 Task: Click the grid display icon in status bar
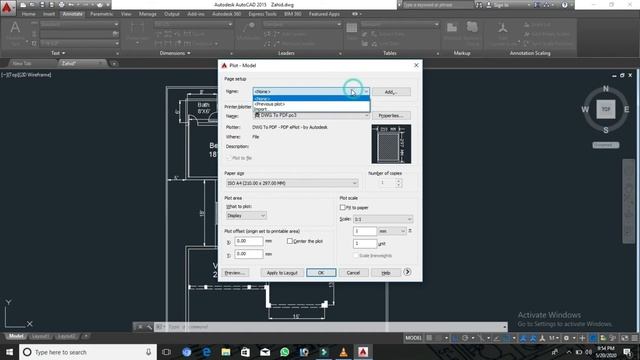(429, 338)
